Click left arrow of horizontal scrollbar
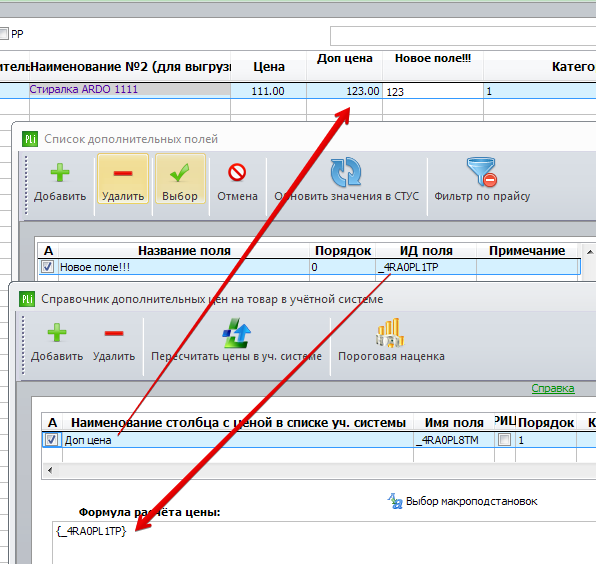Viewport: 596px width, 564px height. click(50, 471)
